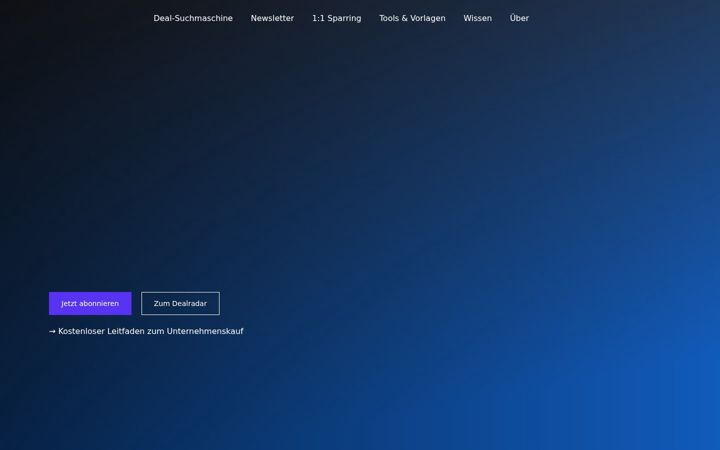Open the Über navigation item
Image resolution: width=720 pixels, height=450 pixels.
coord(519,18)
